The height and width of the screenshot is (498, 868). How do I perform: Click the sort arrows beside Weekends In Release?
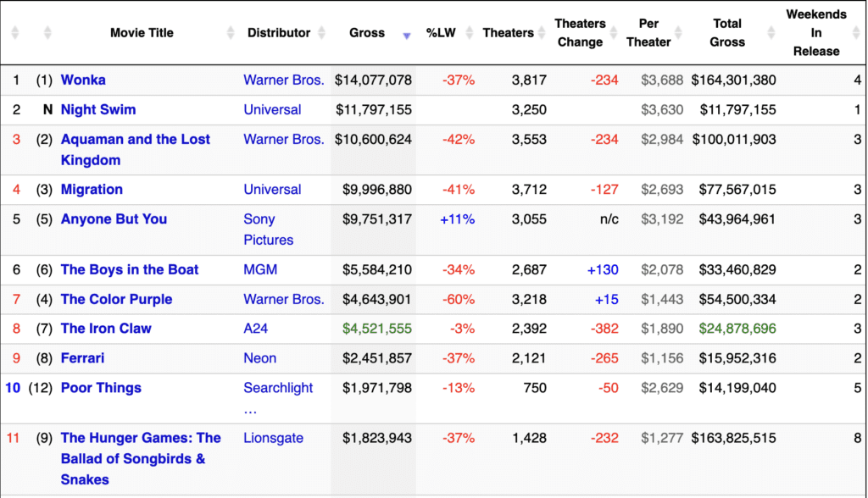[x=856, y=33]
